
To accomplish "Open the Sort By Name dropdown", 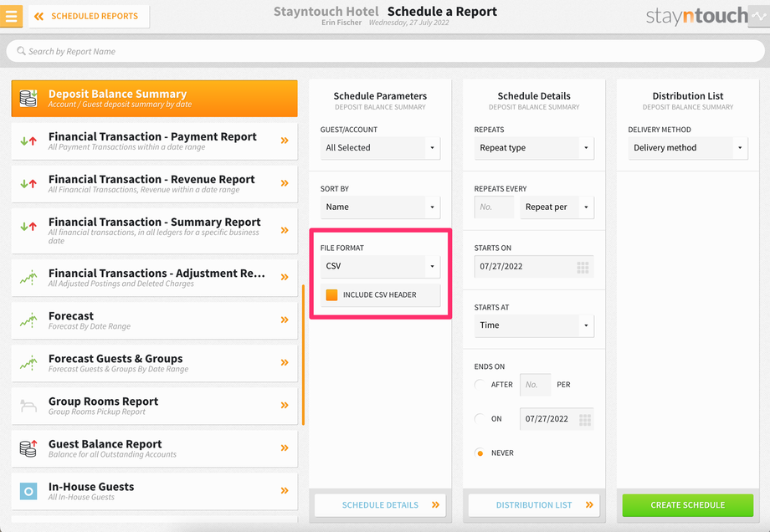I will click(380, 207).
